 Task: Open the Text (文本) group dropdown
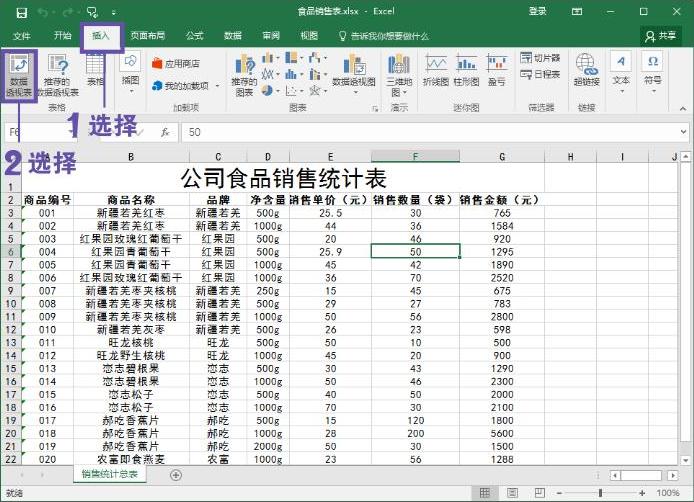point(621,73)
